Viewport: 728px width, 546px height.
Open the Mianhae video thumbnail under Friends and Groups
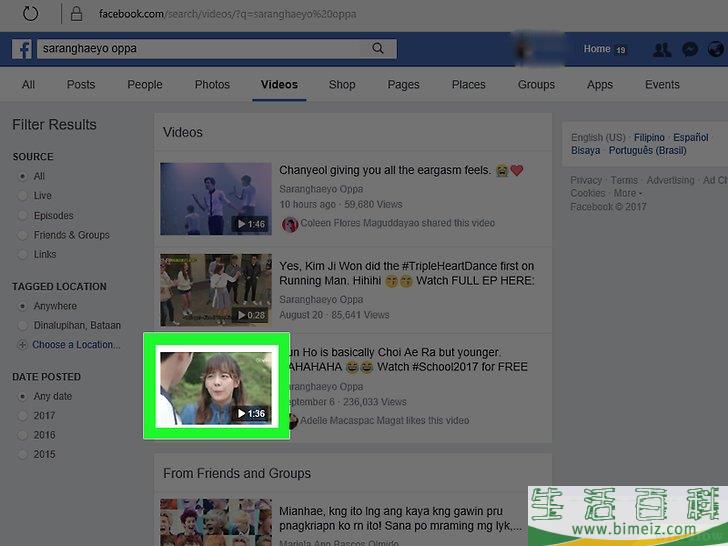pos(216,522)
